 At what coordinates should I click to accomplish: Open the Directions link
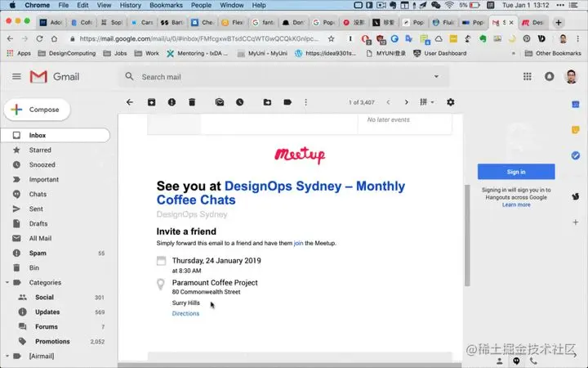(x=185, y=313)
